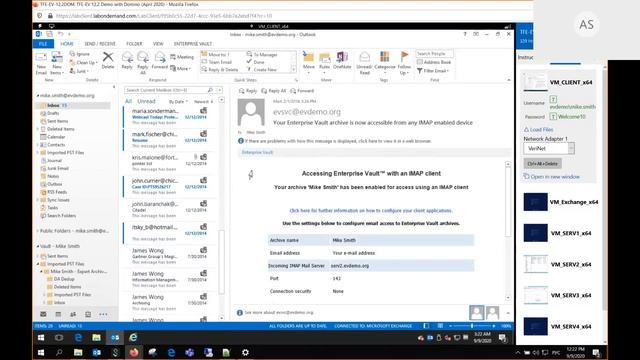
Task: Open the New Items menu
Action: pos(57,64)
